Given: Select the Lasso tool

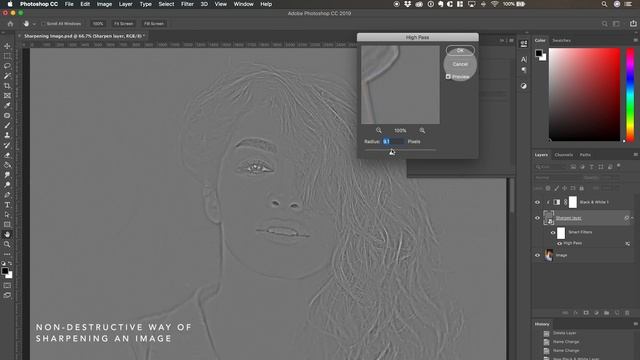Looking at the screenshot, I should pos(7,66).
